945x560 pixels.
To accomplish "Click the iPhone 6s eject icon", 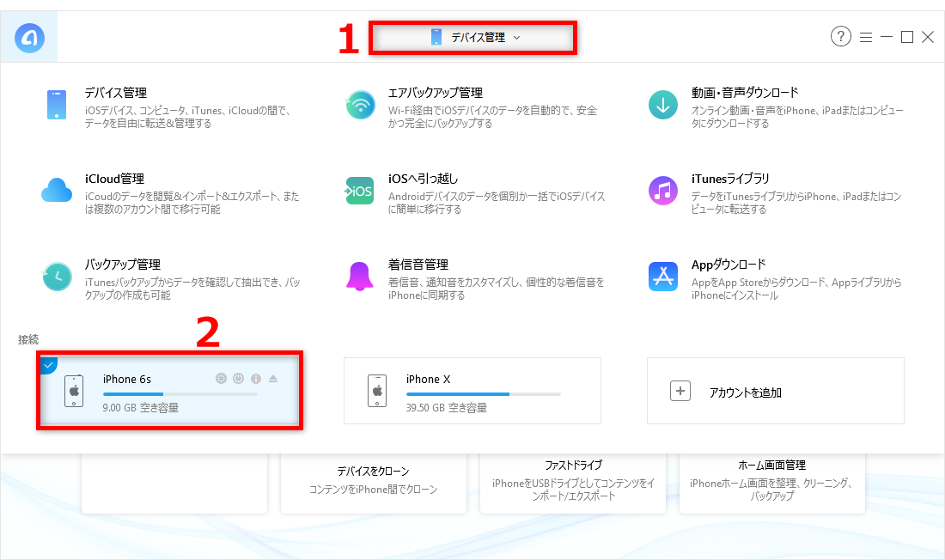I will click(x=273, y=379).
